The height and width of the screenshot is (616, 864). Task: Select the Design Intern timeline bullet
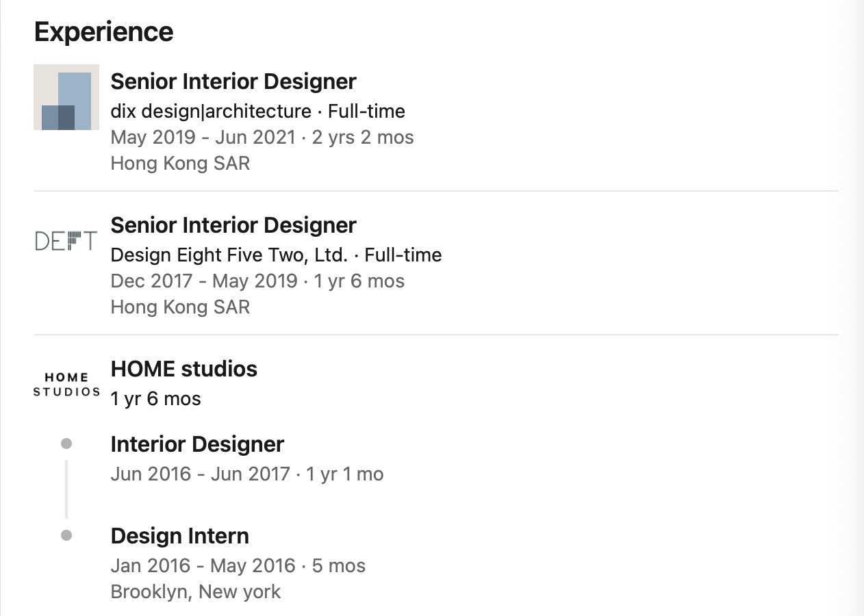click(66, 535)
